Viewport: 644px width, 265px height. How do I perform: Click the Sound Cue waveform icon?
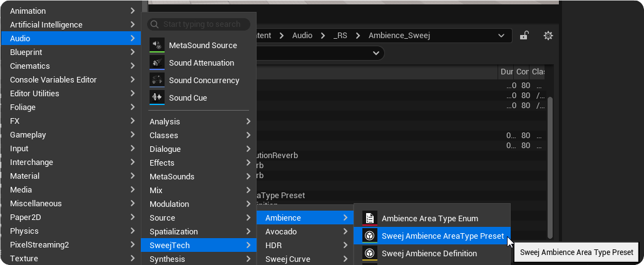(x=157, y=97)
